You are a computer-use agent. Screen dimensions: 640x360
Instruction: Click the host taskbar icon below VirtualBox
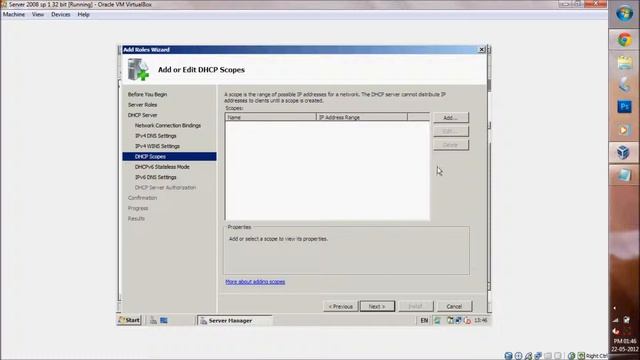[x=624, y=176]
